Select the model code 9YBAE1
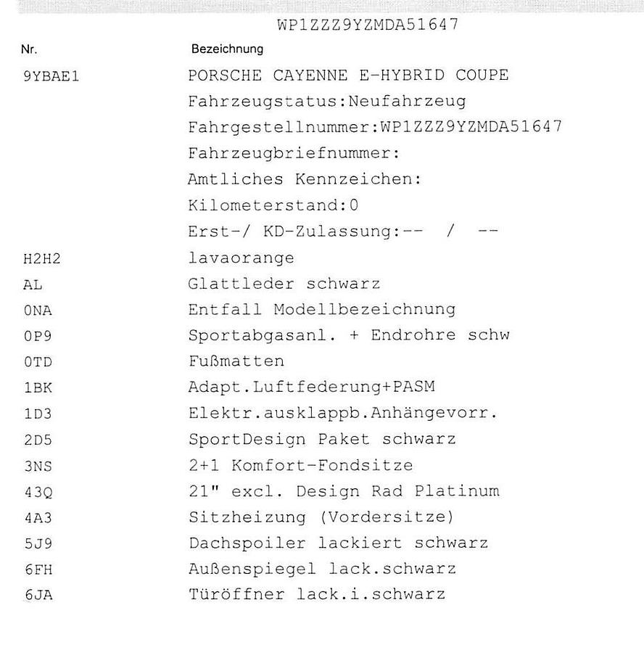The image size is (644, 653). click(51, 76)
